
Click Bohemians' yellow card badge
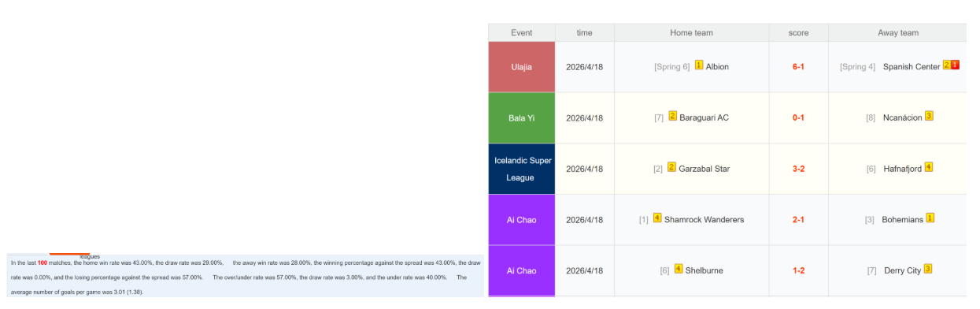[x=930, y=218]
